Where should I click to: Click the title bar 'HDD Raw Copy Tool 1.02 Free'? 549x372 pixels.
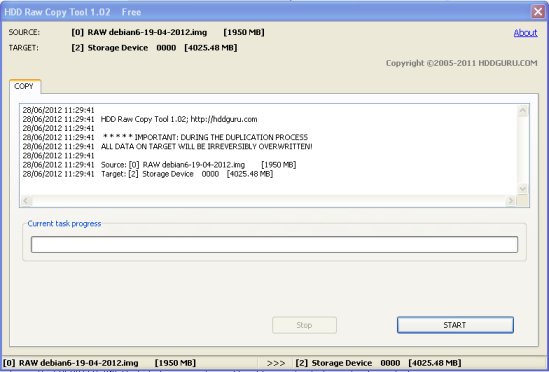click(72, 12)
